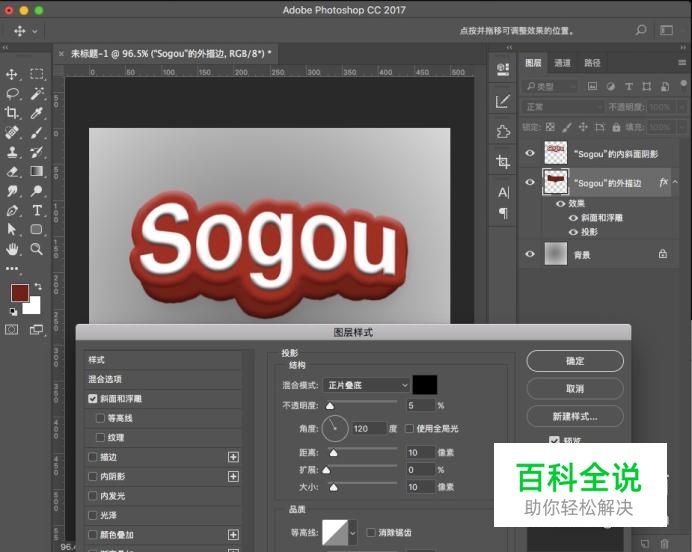Open the layer filter 类型 dropdown
This screenshot has height=552, width=692.
550,86
